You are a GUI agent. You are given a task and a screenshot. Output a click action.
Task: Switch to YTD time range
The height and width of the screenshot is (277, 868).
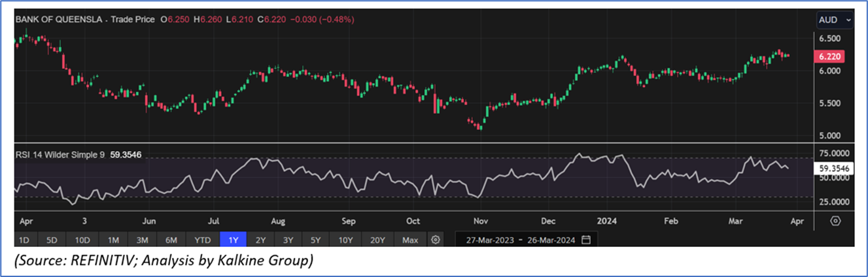(x=201, y=240)
